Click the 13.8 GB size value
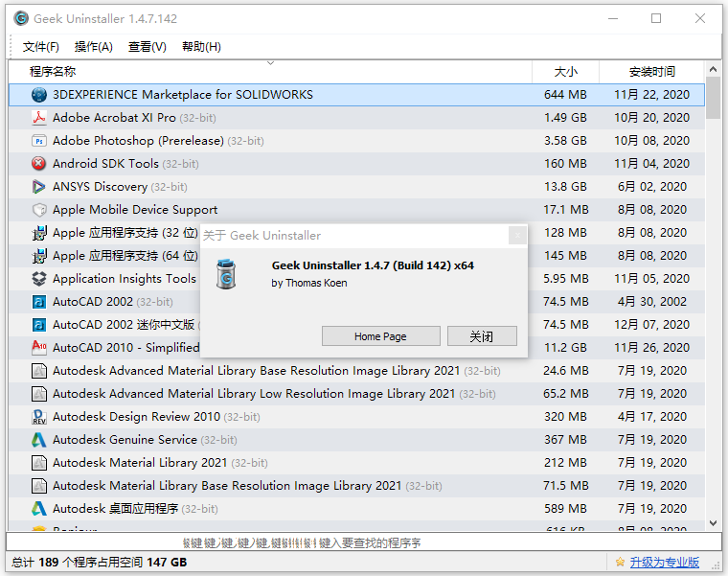The height and width of the screenshot is (576, 728). tap(565, 187)
